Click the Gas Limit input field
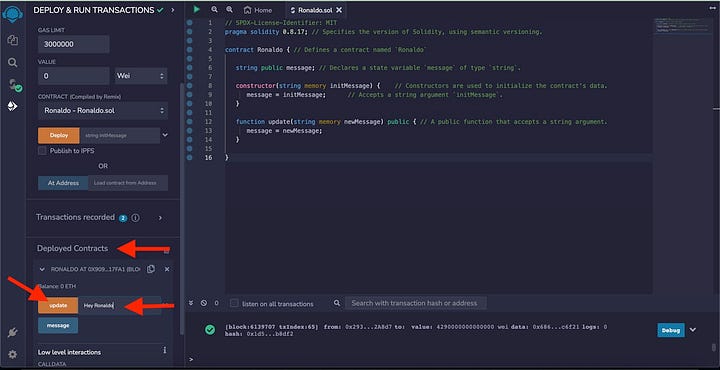This screenshot has width=720, height=370. click(x=73, y=44)
